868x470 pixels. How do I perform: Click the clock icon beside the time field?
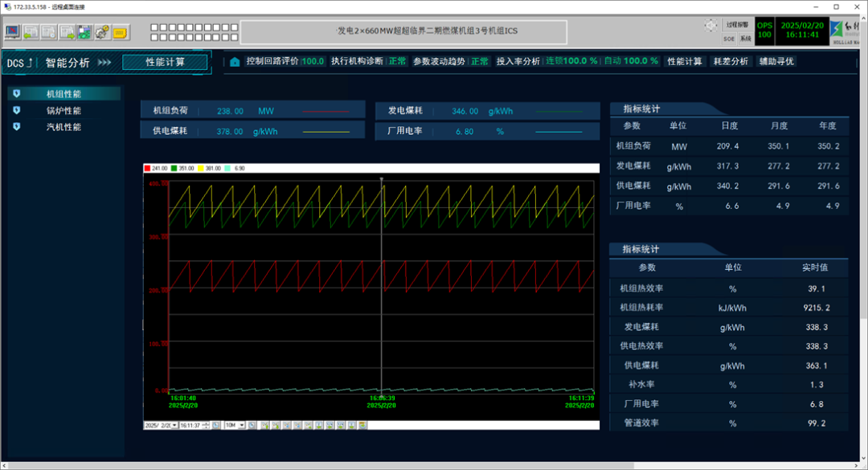216,425
